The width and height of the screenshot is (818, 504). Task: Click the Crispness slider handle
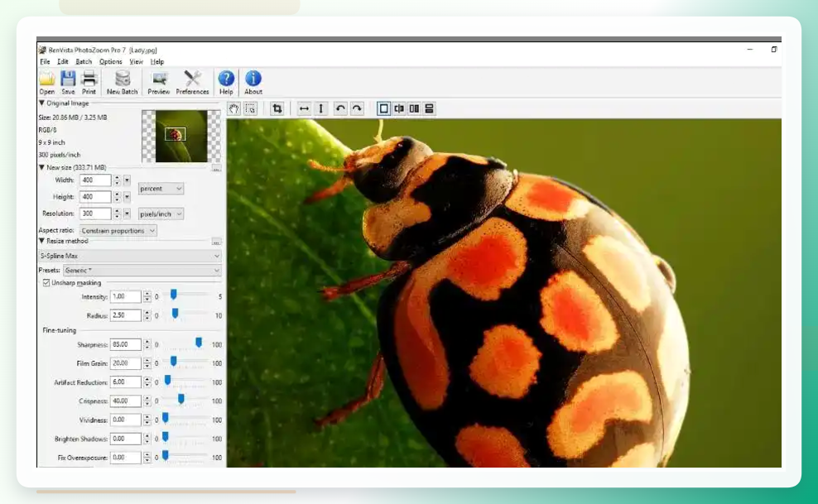point(181,399)
